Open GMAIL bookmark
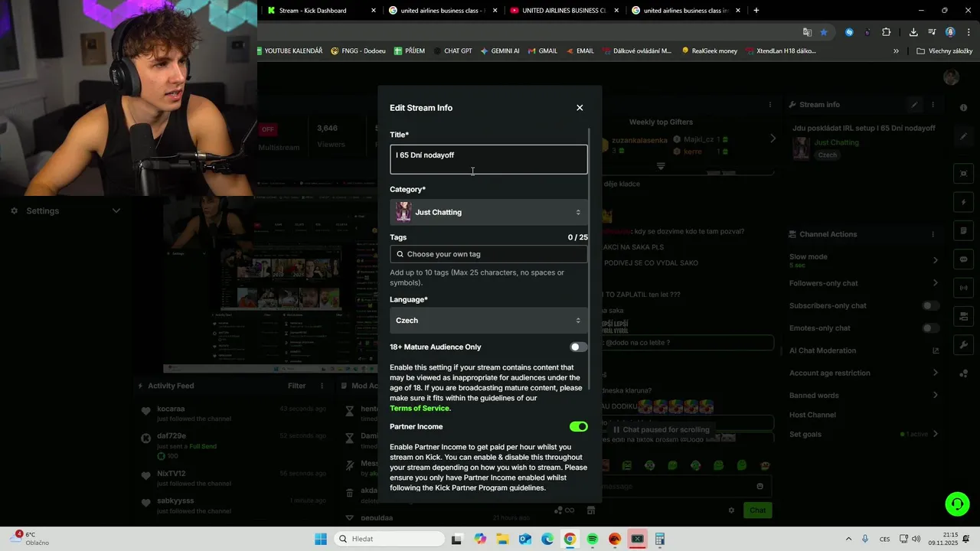Screen dimensions: 980x551 543,51
